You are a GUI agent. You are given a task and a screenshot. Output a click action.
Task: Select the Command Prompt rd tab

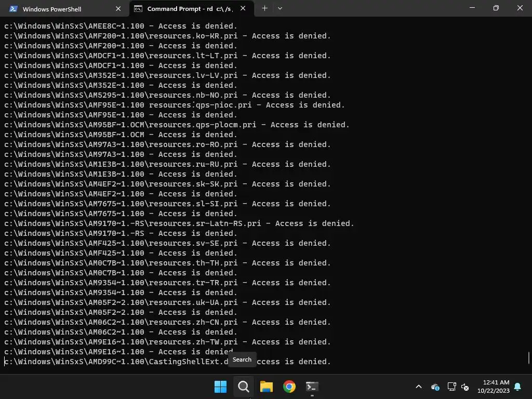coord(192,8)
